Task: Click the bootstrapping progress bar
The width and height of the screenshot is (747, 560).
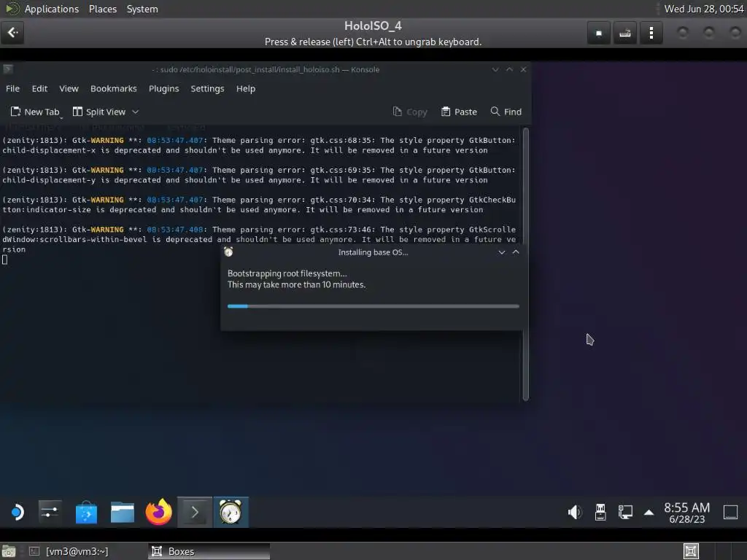Action: 373,306
